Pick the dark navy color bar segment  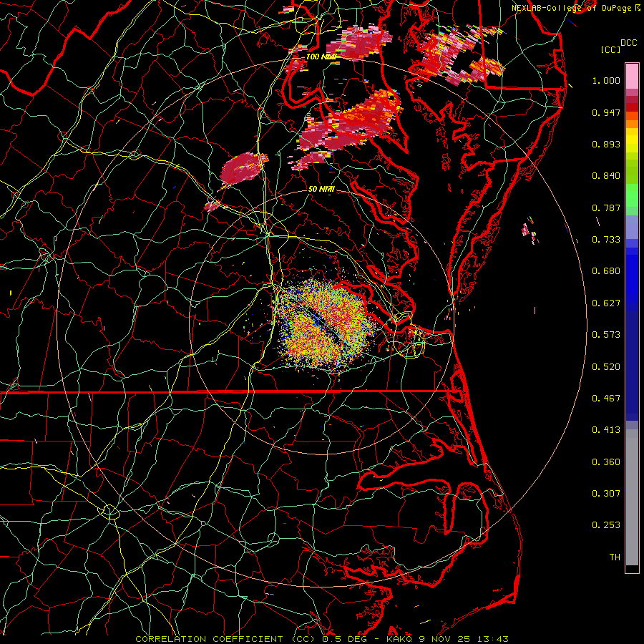point(632,366)
